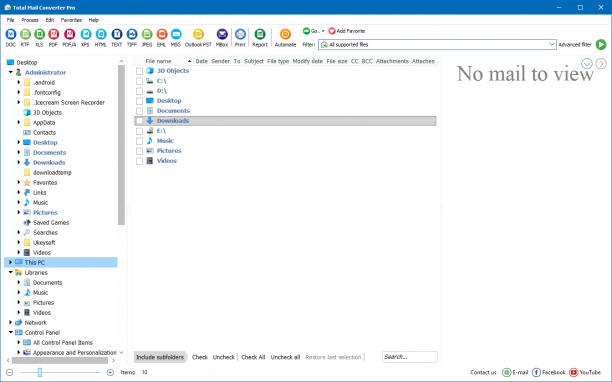Screen dimensions: 612x382
Task: Click the folder tree vertical scrollbar
Action: point(121,144)
